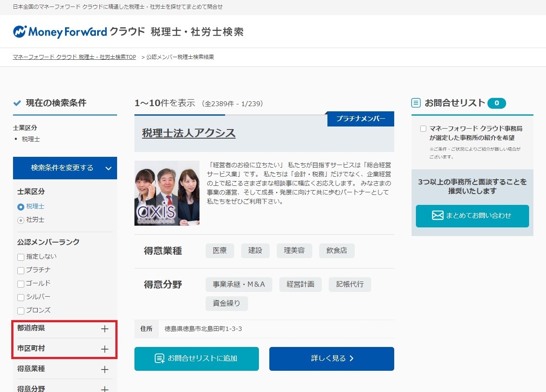Screen dimensions: 546x392
Task: Click the 公認メンバー税理士検索結果 breadcrumb text
Action: 180,57
